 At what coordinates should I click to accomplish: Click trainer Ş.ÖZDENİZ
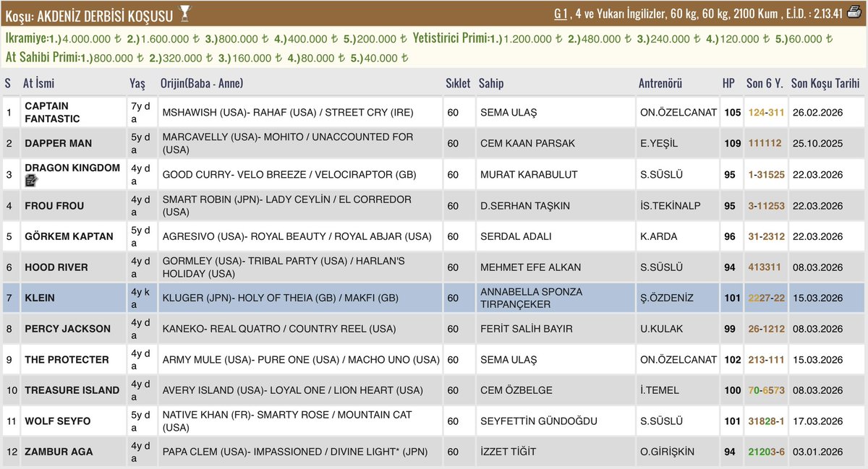point(668,298)
